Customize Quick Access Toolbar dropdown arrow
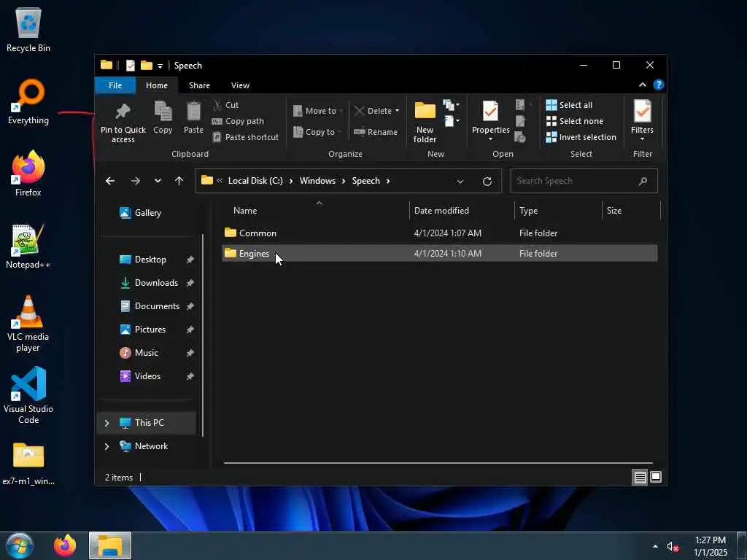Screen dimensions: 747x560 coord(160,66)
